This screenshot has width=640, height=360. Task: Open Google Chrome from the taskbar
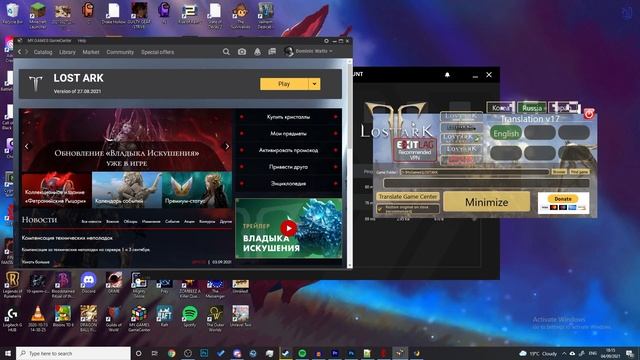pyautogui.click(x=171, y=353)
